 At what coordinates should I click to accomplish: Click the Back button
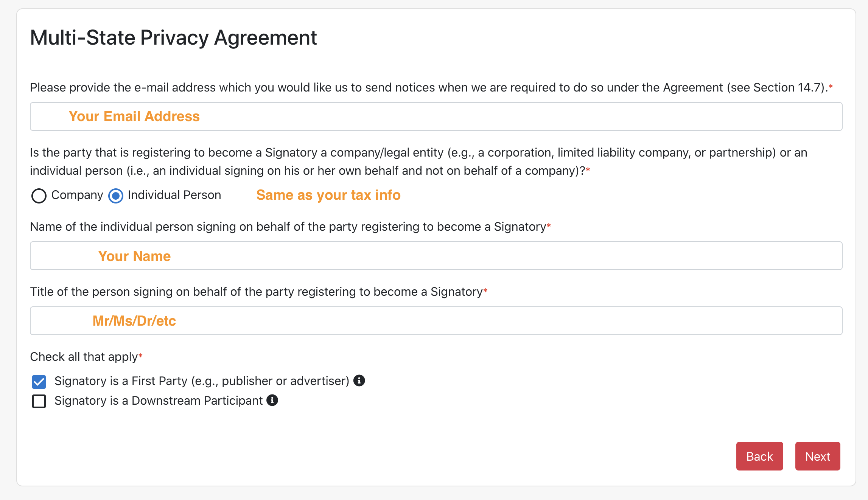pos(759,456)
